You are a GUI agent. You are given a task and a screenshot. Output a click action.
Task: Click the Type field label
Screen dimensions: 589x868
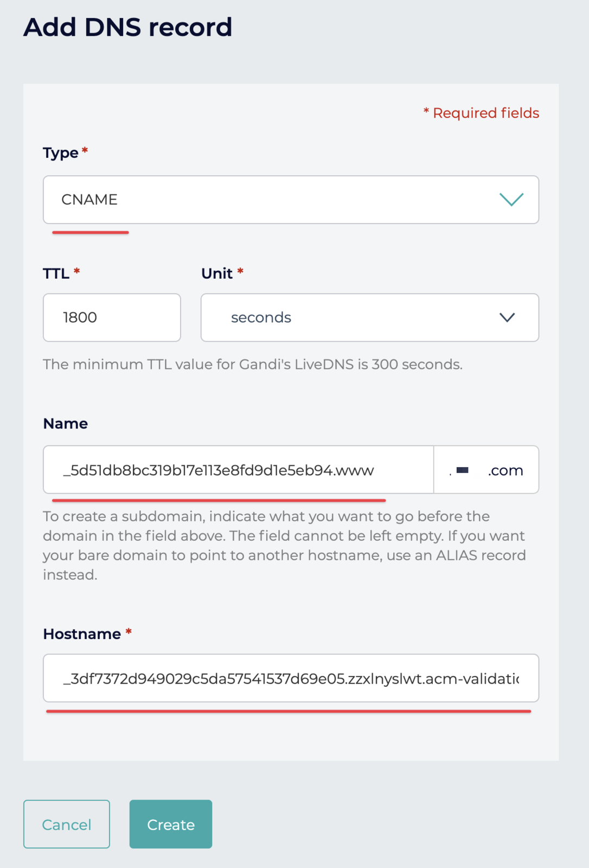(x=61, y=153)
